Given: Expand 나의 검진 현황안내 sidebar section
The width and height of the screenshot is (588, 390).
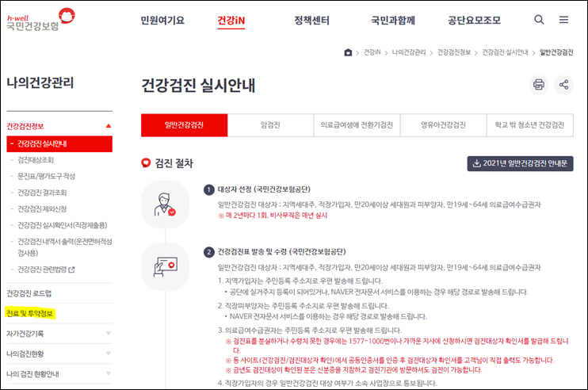Looking at the screenshot, I should point(59,374).
